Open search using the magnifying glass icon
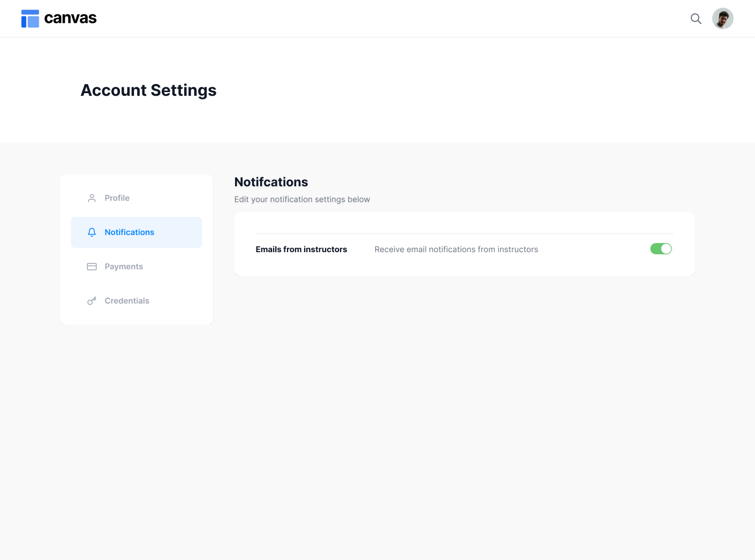755x560 pixels. click(696, 18)
